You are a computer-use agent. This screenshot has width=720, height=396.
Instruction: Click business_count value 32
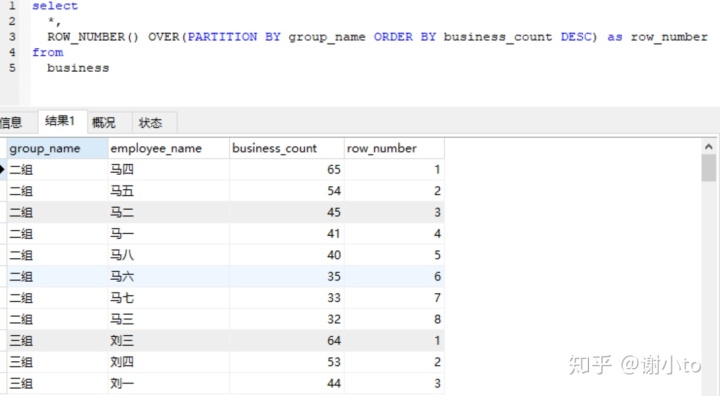click(287, 319)
